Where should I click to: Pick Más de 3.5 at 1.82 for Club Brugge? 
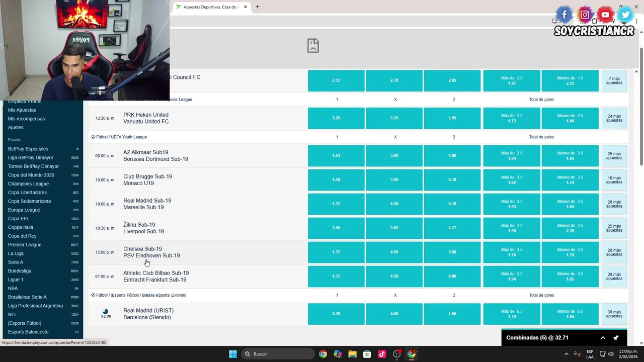pos(512,180)
